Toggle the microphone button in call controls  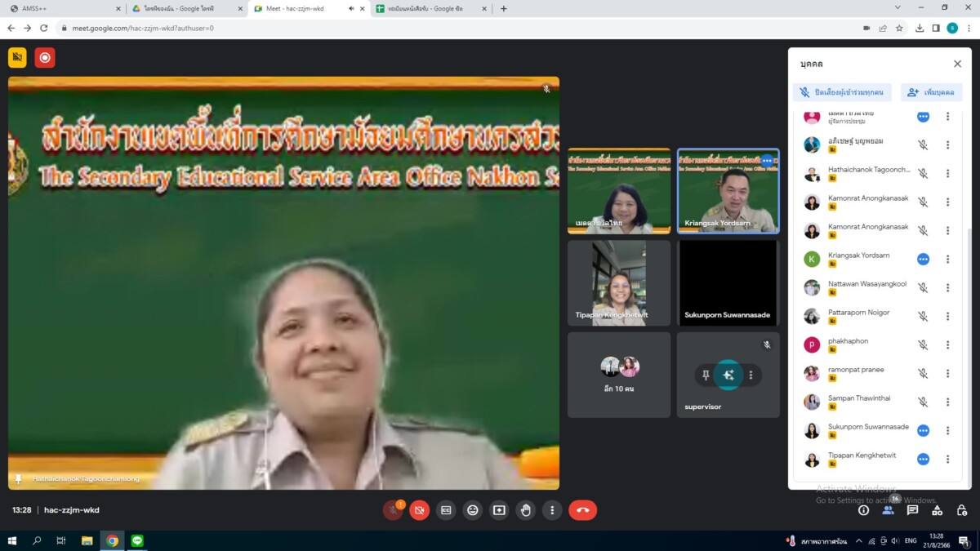click(393, 510)
